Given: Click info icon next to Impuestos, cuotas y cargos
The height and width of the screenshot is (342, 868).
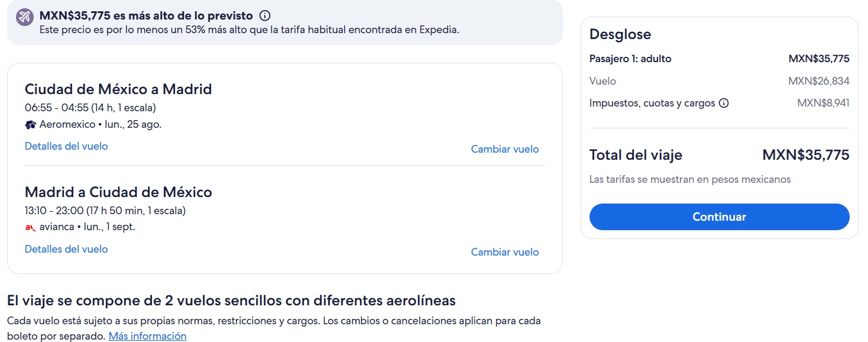Looking at the screenshot, I should [x=724, y=103].
